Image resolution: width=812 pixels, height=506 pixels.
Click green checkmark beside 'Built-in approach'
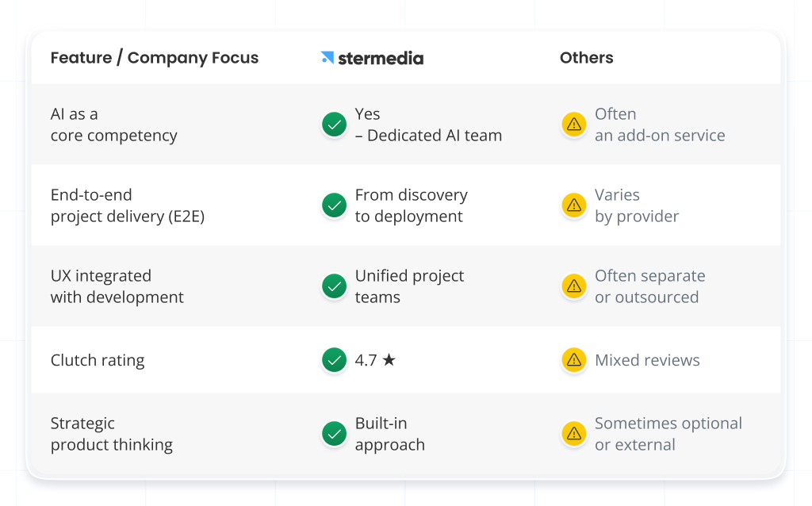click(335, 434)
